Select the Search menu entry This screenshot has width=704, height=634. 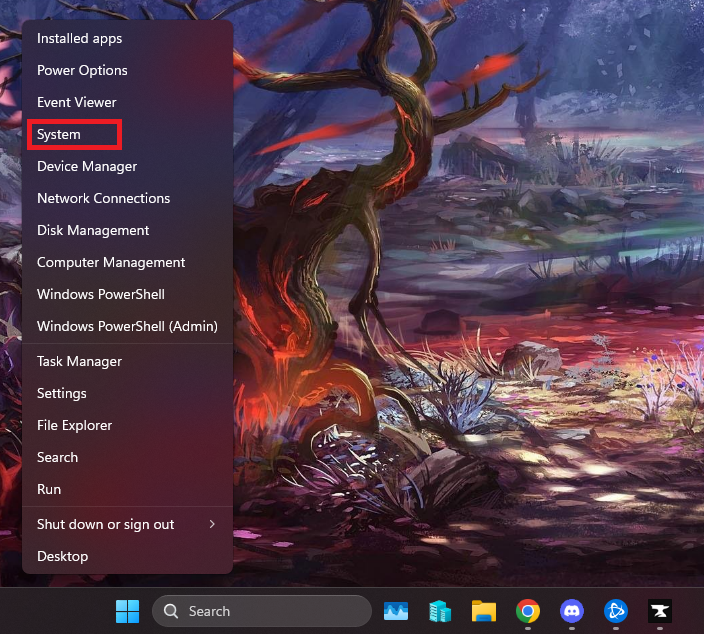(x=128, y=457)
